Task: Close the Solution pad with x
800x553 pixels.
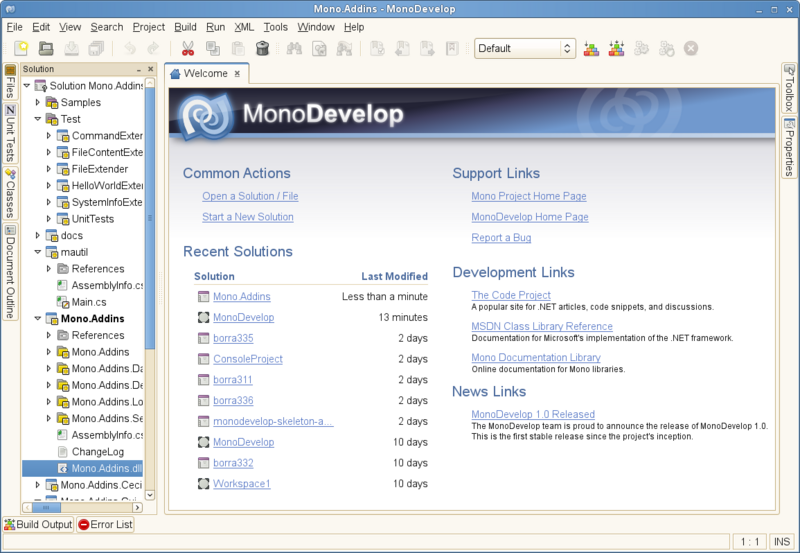Action: point(151,69)
